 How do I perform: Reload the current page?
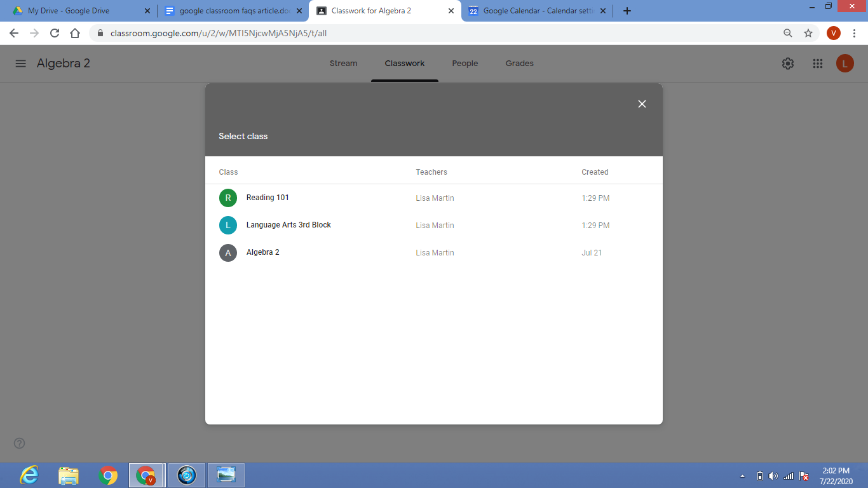pos(55,33)
